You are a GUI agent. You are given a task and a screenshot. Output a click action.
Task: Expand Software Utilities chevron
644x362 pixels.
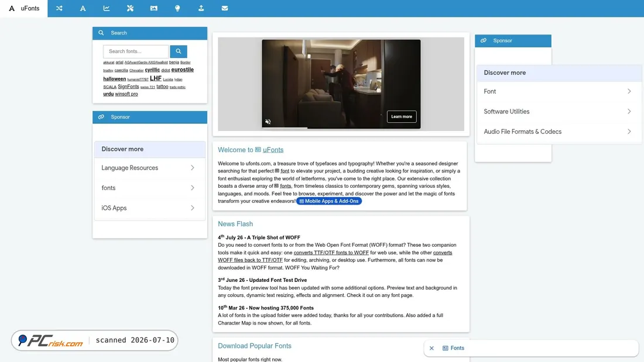coord(629,112)
